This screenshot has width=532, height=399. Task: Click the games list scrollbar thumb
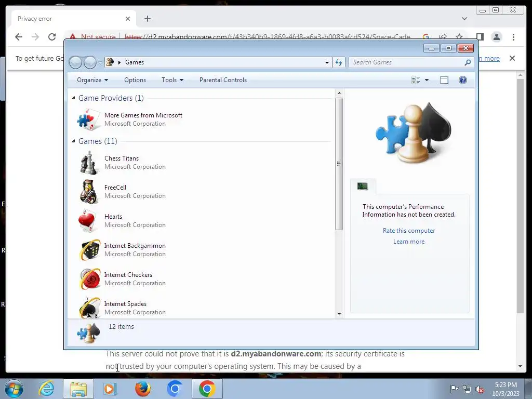[339, 164]
